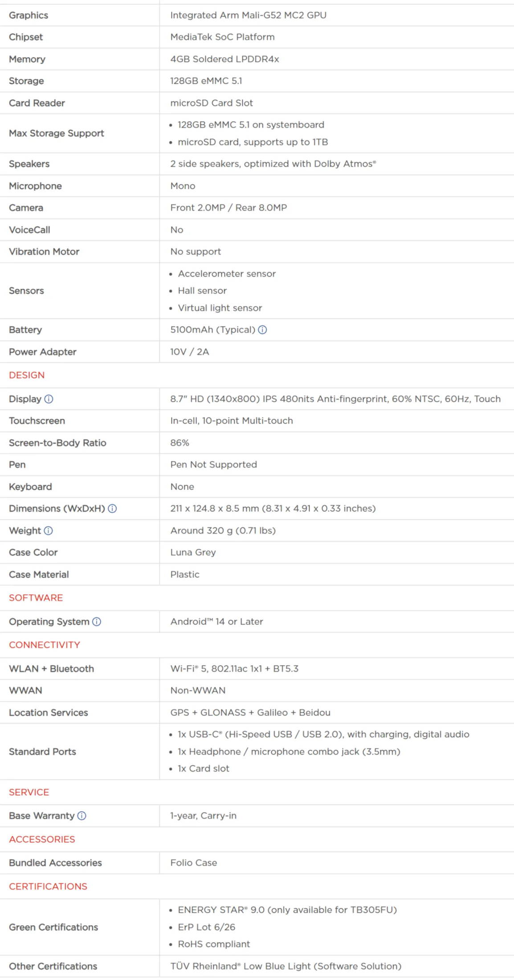
Task: Click the Luna Grey case color value
Action: [193, 552]
